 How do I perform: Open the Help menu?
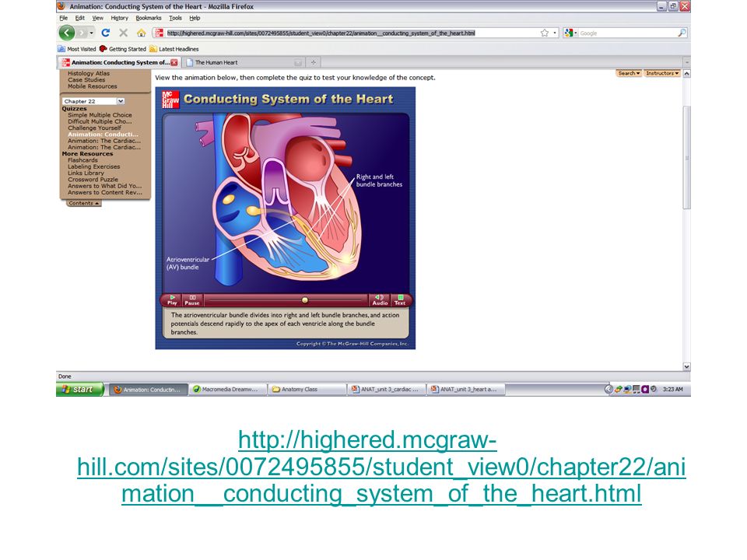195,18
